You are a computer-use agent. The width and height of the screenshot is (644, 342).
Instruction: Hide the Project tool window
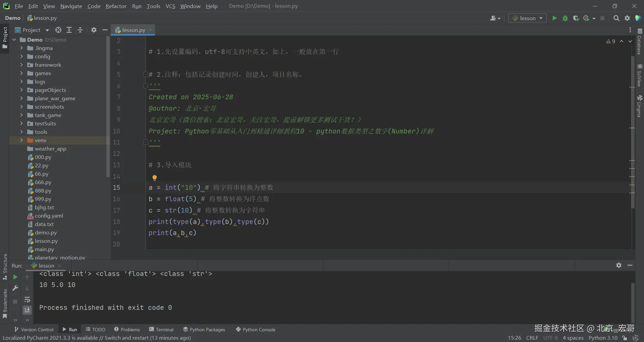click(x=105, y=30)
